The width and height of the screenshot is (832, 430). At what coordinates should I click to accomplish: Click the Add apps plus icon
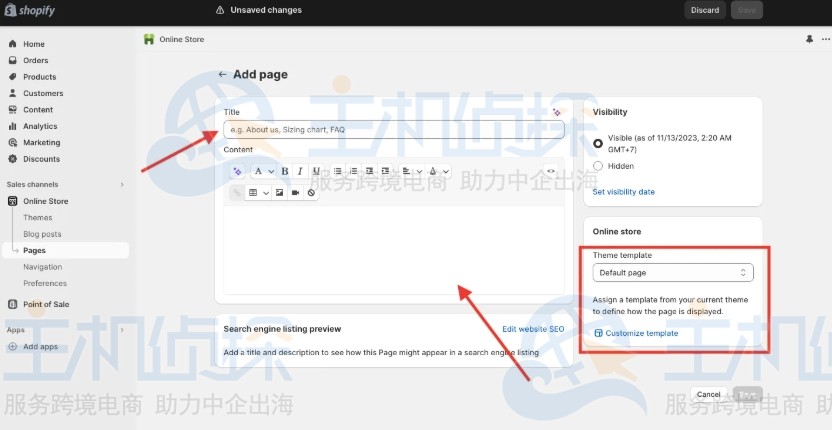pyautogui.click(x=13, y=347)
